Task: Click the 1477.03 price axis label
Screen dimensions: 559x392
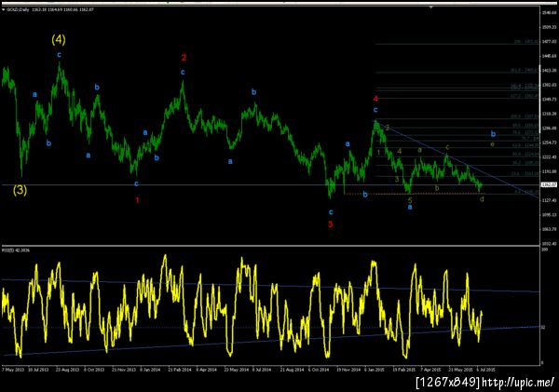Action: [549, 42]
